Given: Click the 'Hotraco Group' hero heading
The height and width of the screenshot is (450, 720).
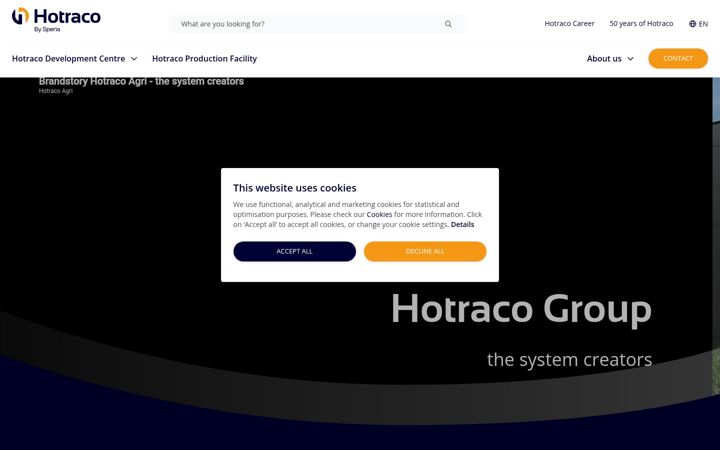Looking at the screenshot, I should tap(521, 309).
